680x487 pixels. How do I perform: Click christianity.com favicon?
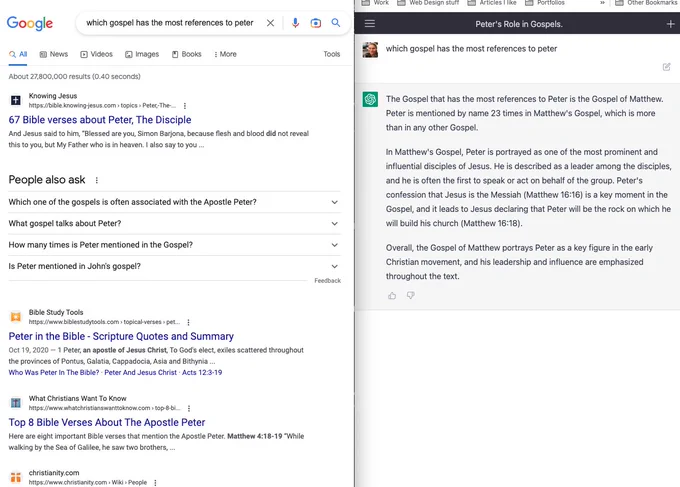(x=16, y=477)
